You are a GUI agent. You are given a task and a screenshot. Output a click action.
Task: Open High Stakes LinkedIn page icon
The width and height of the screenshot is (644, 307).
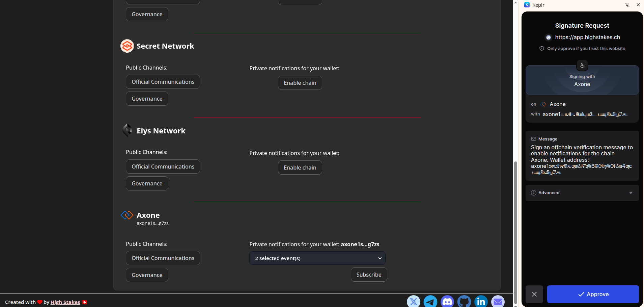click(x=481, y=301)
